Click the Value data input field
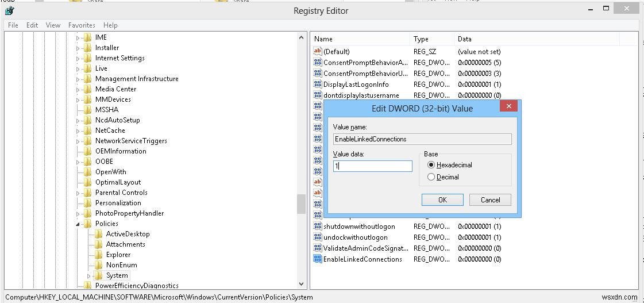Screen dimensions: 644x303 [x=372, y=166]
